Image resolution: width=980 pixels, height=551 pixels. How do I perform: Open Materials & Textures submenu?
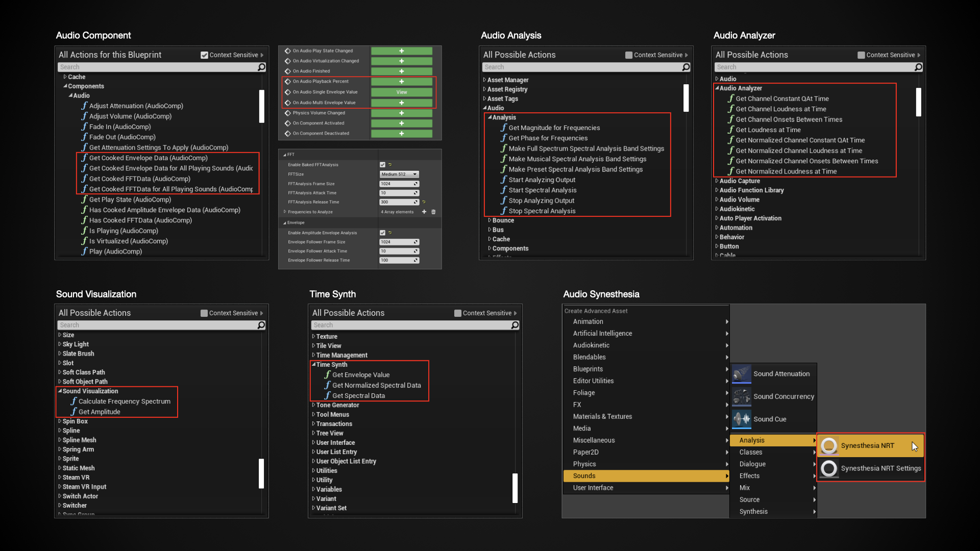pyautogui.click(x=646, y=417)
